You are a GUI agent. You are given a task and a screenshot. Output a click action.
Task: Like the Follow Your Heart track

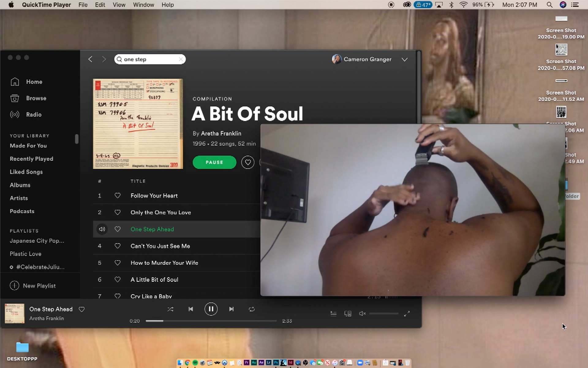pos(117,196)
